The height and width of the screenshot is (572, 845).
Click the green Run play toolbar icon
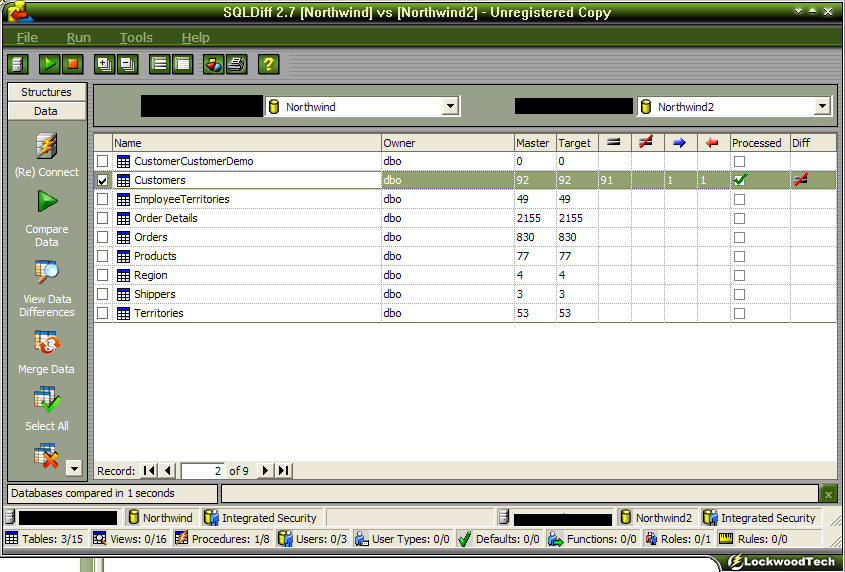point(49,64)
